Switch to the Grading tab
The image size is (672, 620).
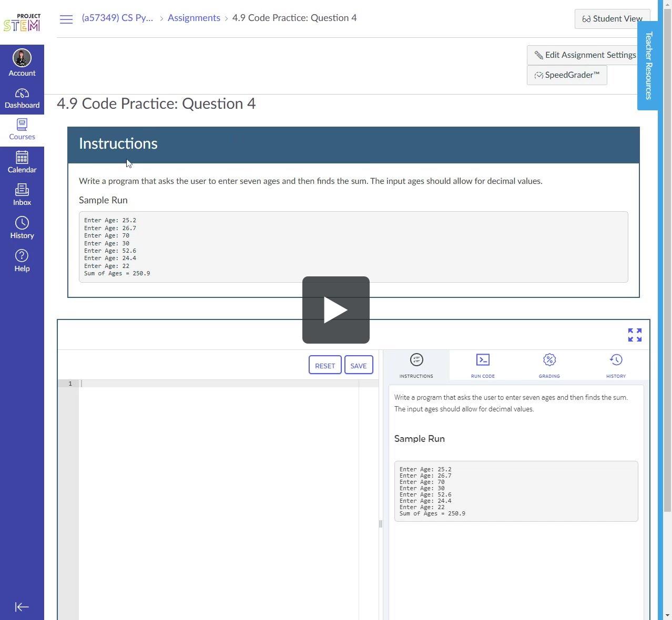pos(549,365)
